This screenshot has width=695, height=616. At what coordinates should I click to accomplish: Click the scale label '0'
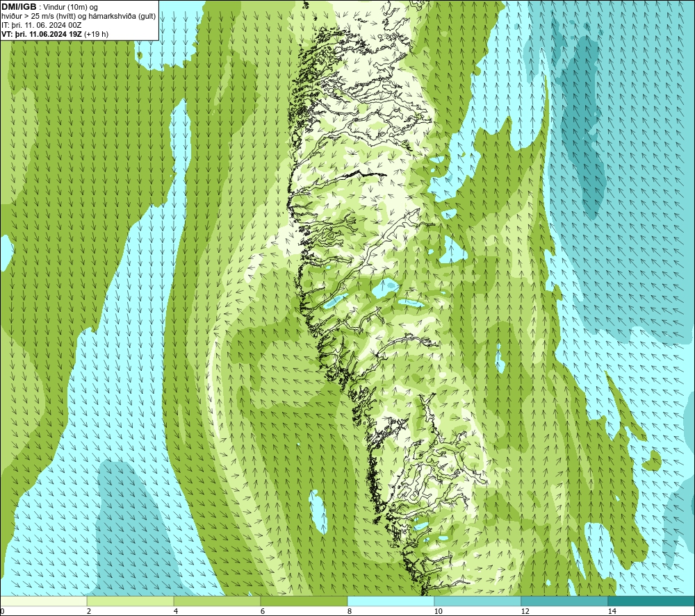click(3, 611)
